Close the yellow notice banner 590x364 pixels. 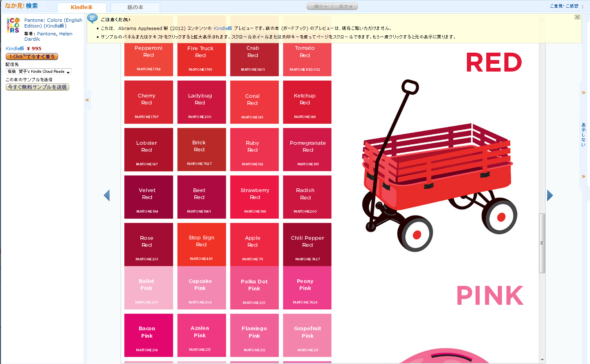pyautogui.click(x=577, y=17)
